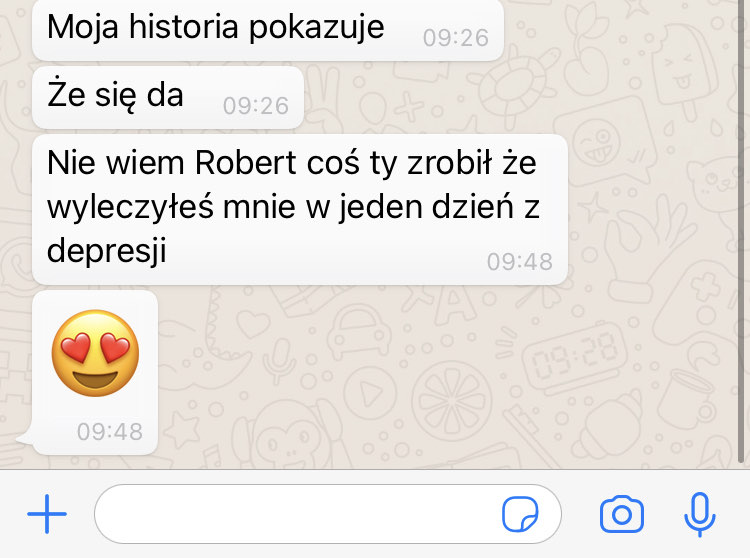Screen dimensions: 750x558
Task: Tap the word "historia" in the top message
Action: 183,27
